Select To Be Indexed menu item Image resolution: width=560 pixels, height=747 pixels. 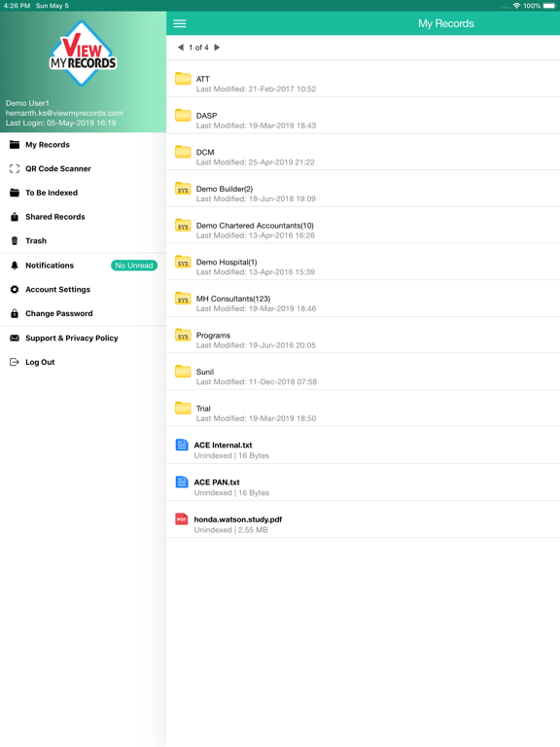(x=52, y=193)
